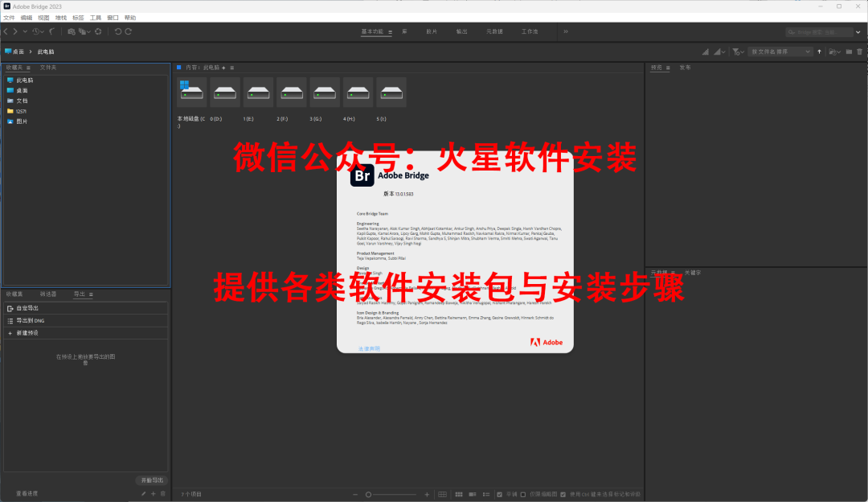Open the refine batch dropdown

point(84,31)
